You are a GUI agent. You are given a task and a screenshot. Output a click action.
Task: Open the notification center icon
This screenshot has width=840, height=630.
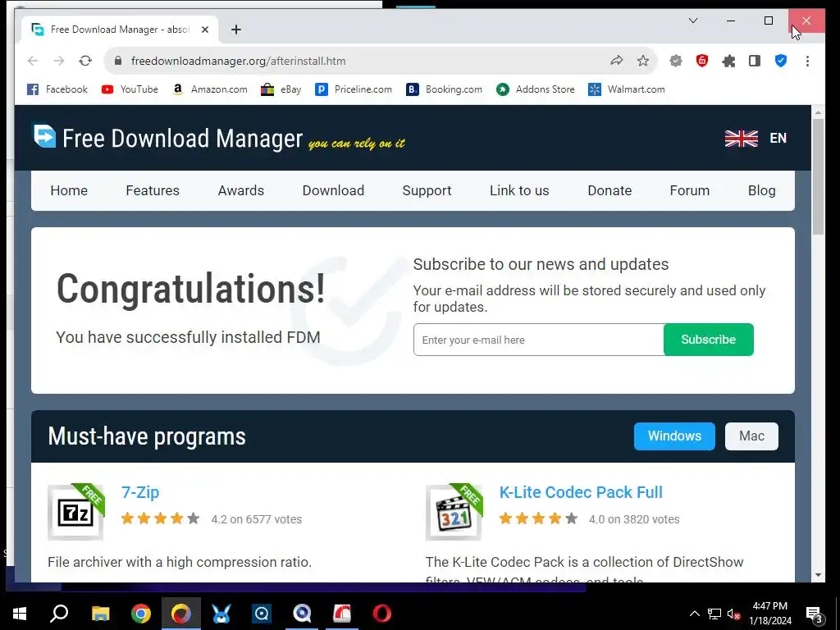tap(815, 614)
